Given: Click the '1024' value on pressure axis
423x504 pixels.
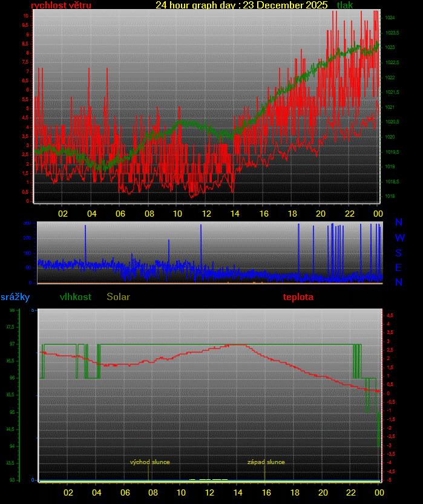Looking at the screenshot, I should click(390, 18).
